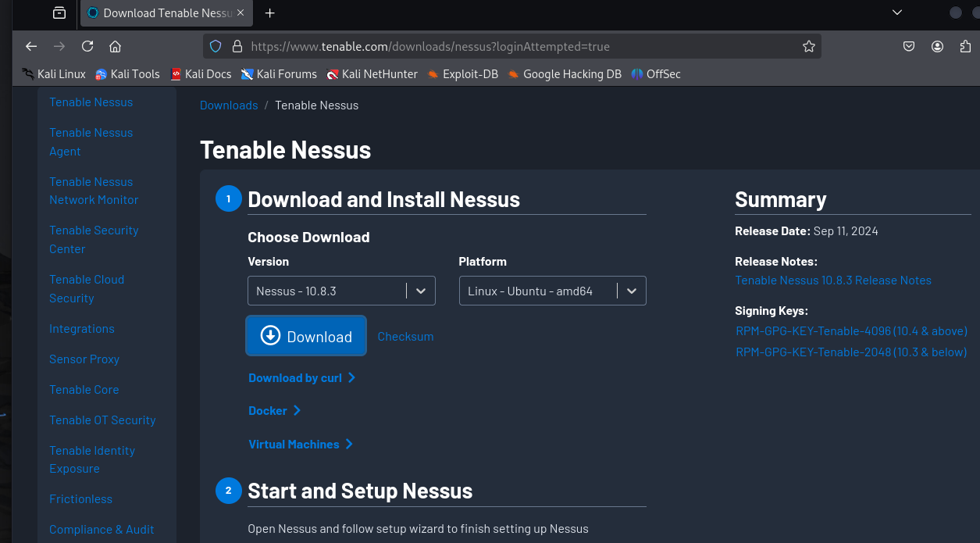The width and height of the screenshot is (980, 543).
Task: Go to the browser home page
Action: coord(115,46)
